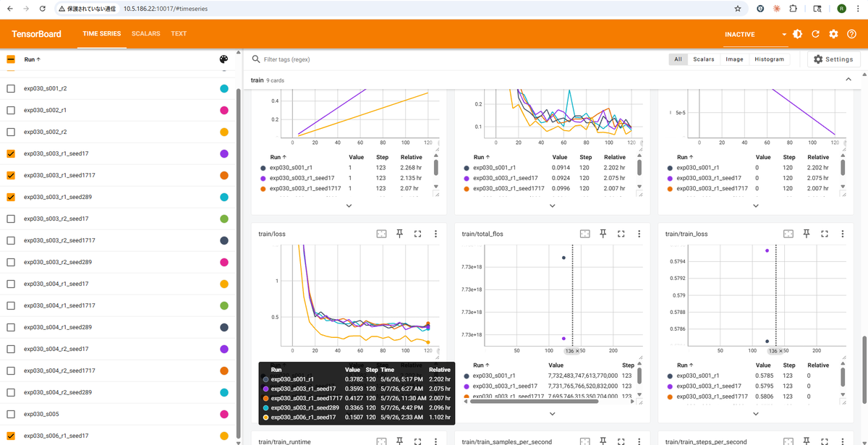Viewport: 868px width, 445px height.
Task: Expand train/loss chart to full size
Action: point(417,234)
